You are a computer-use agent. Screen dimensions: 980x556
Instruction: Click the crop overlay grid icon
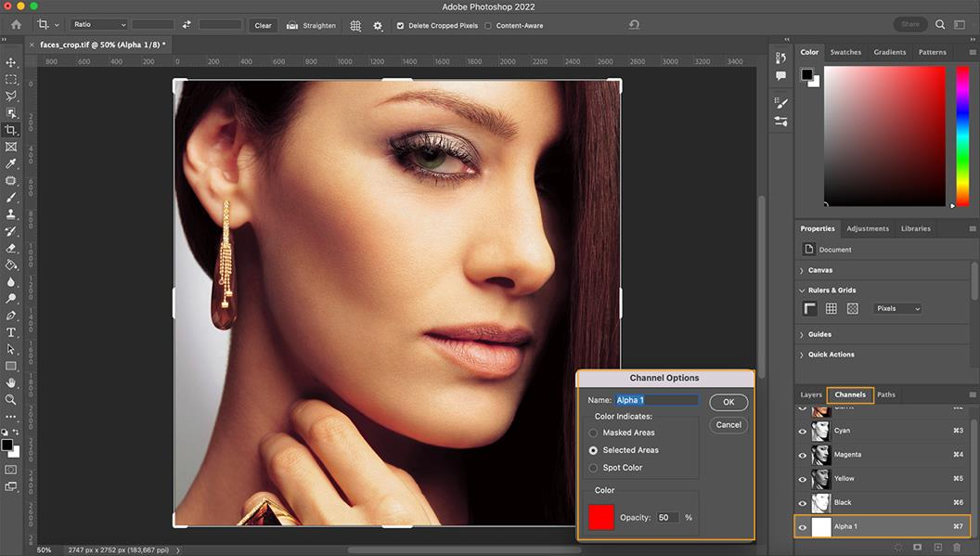(355, 25)
